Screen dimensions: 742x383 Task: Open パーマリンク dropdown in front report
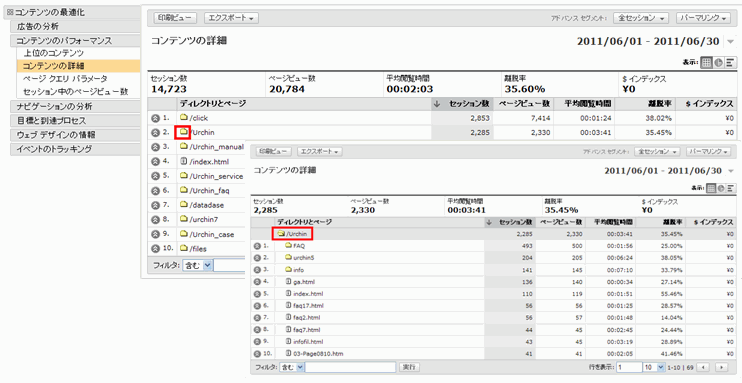pos(708,151)
